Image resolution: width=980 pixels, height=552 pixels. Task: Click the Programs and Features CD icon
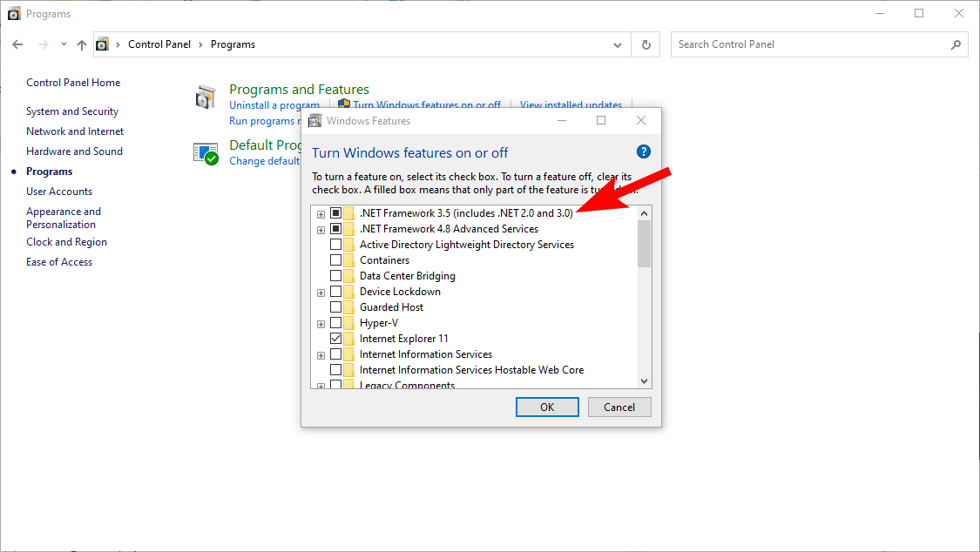(x=206, y=97)
